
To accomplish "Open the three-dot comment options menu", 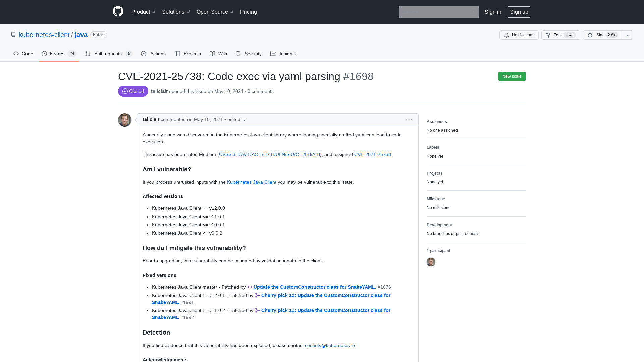I will click(409, 119).
